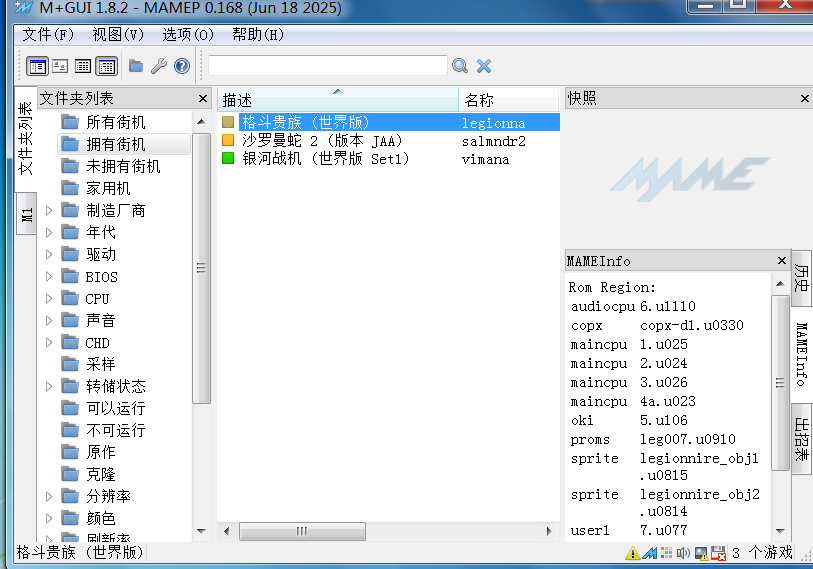Screen dimensions: 813x569
Task: Open the directories folder toolbar icon
Action: (x=136, y=66)
